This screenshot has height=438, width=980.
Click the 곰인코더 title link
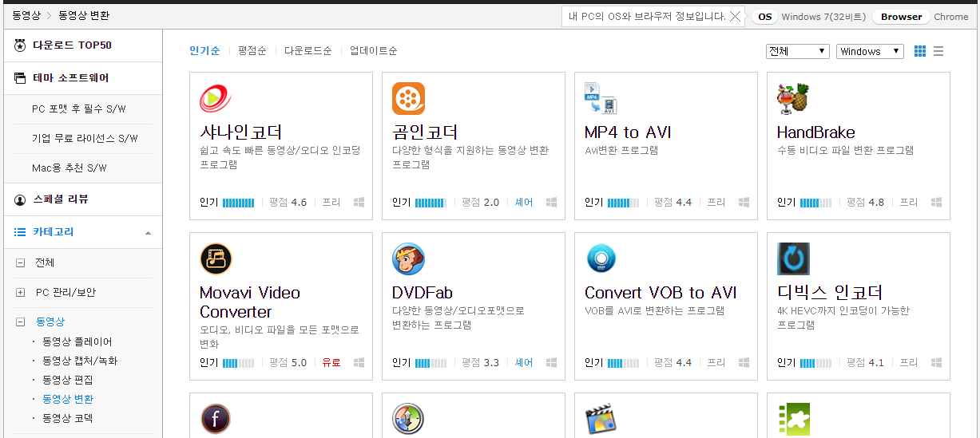pyautogui.click(x=425, y=132)
